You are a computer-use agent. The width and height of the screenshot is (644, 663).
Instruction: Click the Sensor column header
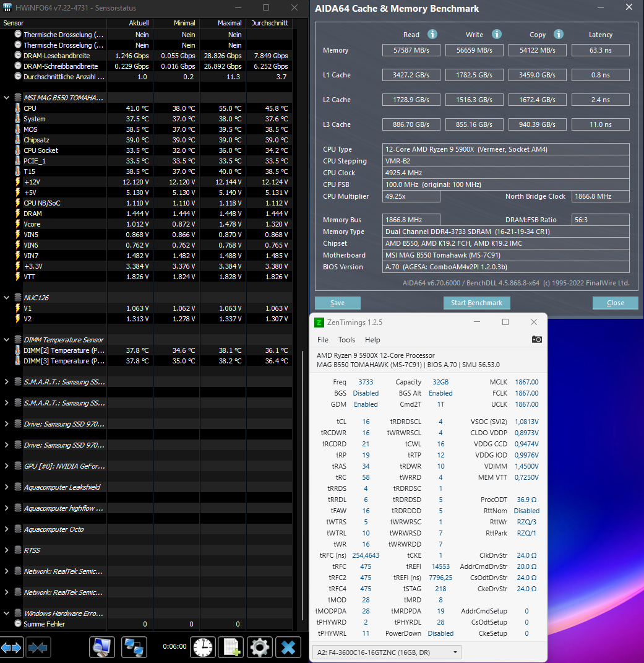pos(53,23)
